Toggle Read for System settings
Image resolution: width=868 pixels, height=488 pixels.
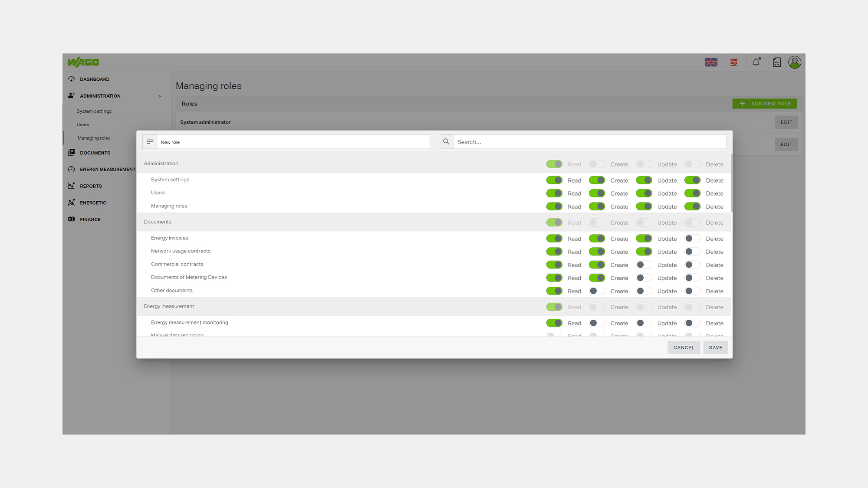pyautogui.click(x=554, y=180)
